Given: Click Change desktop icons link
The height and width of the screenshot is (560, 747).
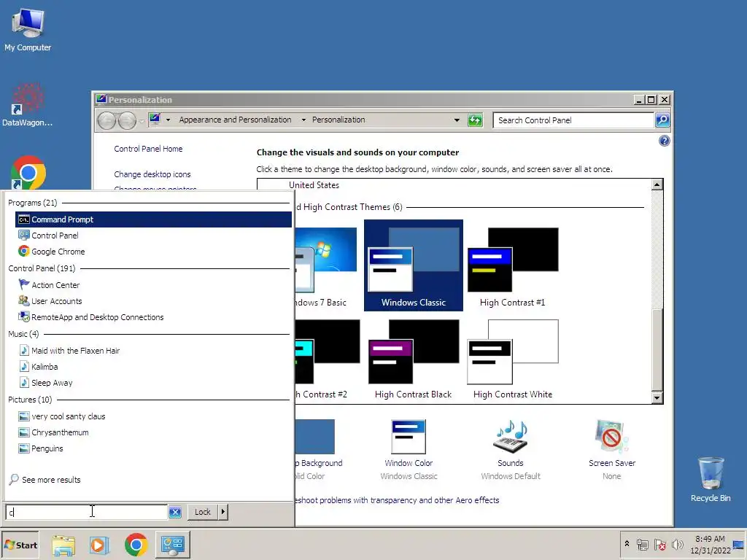Looking at the screenshot, I should pos(152,174).
